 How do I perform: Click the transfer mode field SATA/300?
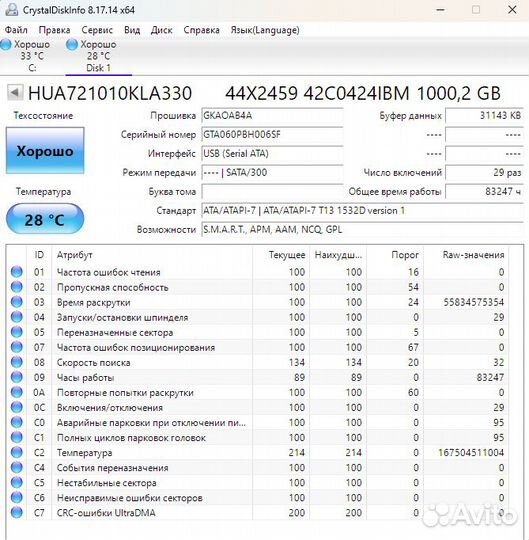272,172
